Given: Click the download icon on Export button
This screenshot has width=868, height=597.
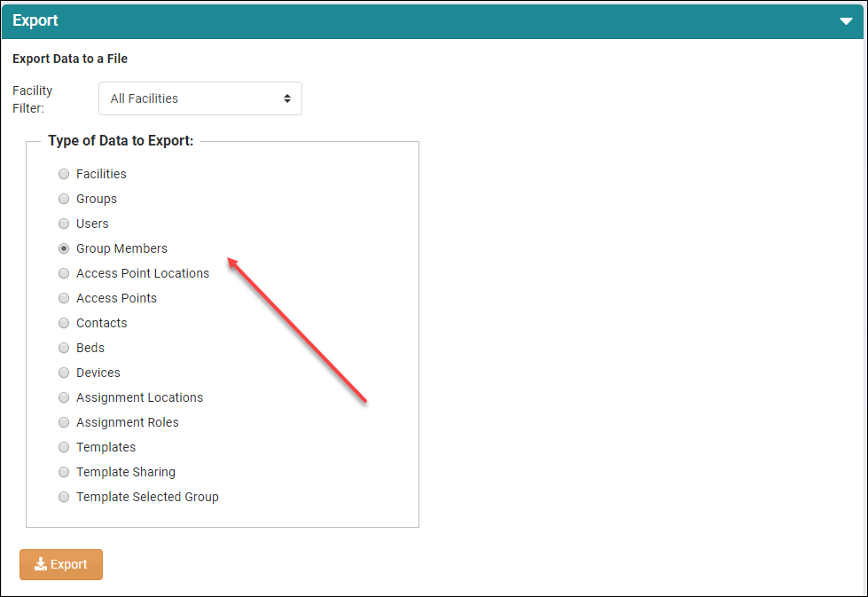Looking at the screenshot, I should click(40, 564).
